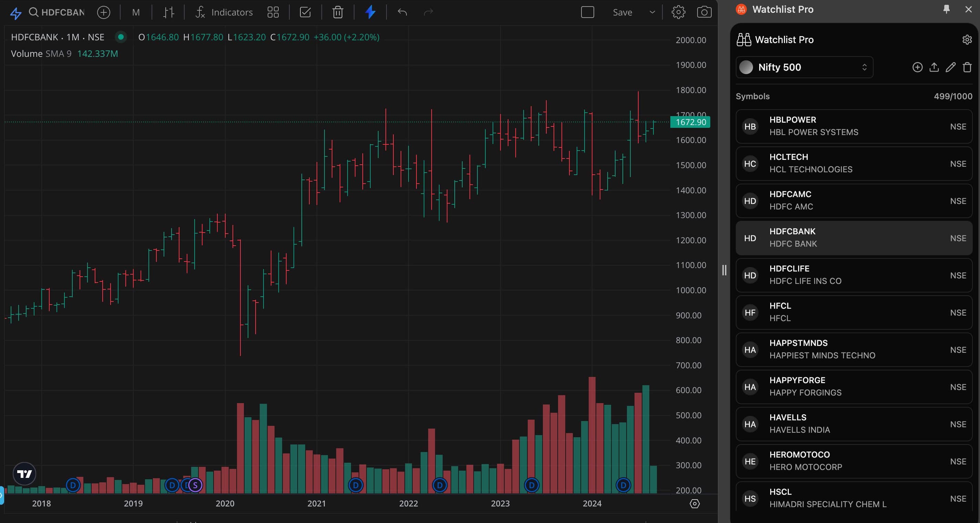Click the time axis settings target icon
Viewport: 980px width, 523px height.
(x=695, y=504)
